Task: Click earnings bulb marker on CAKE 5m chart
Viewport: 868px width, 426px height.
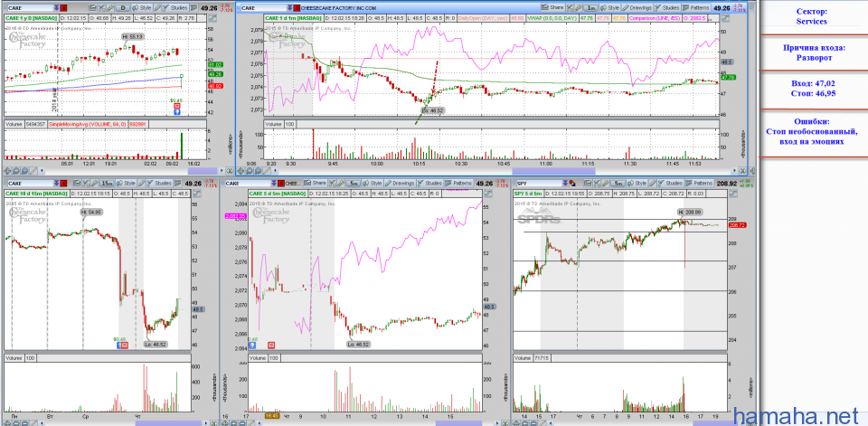Action: click(252, 344)
